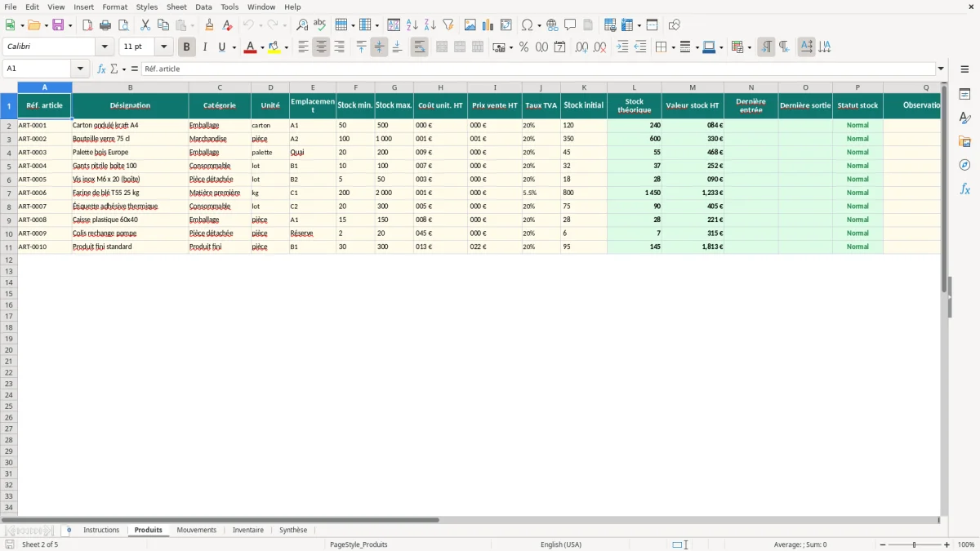Viewport: 980px width, 551px height.
Task: Expand the formula bar
Action: click(941, 69)
